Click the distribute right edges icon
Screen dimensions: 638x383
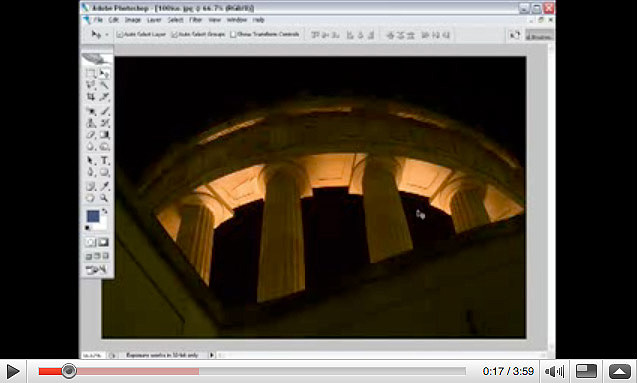[x=446, y=35]
